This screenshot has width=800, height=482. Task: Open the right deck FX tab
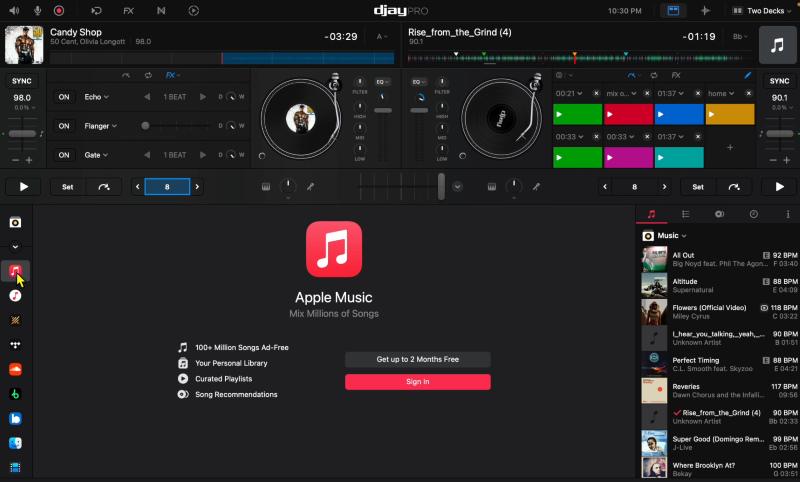(676, 75)
